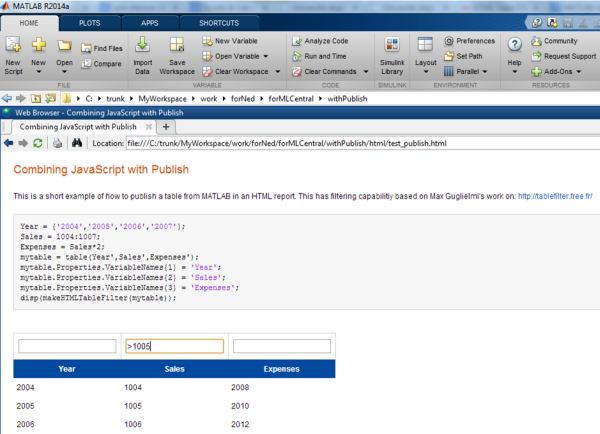This screenshot has height=434, width=600.
Task: Click Run and Time
Action: pyautogui.click(x=319, y=56)
